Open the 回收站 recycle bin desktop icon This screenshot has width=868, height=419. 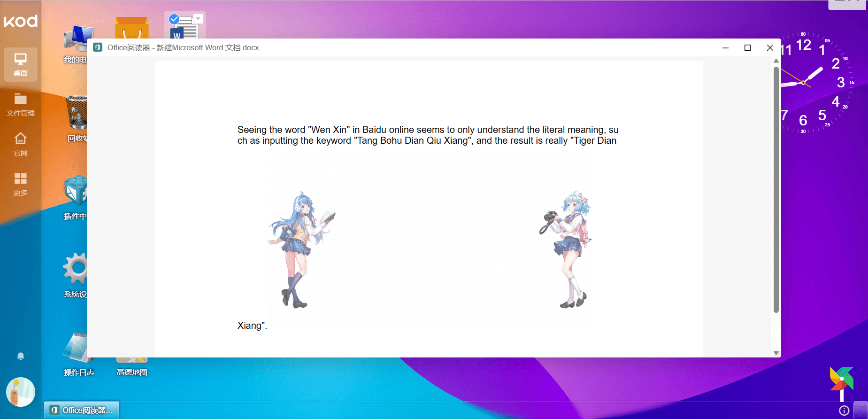coord(77,119)
